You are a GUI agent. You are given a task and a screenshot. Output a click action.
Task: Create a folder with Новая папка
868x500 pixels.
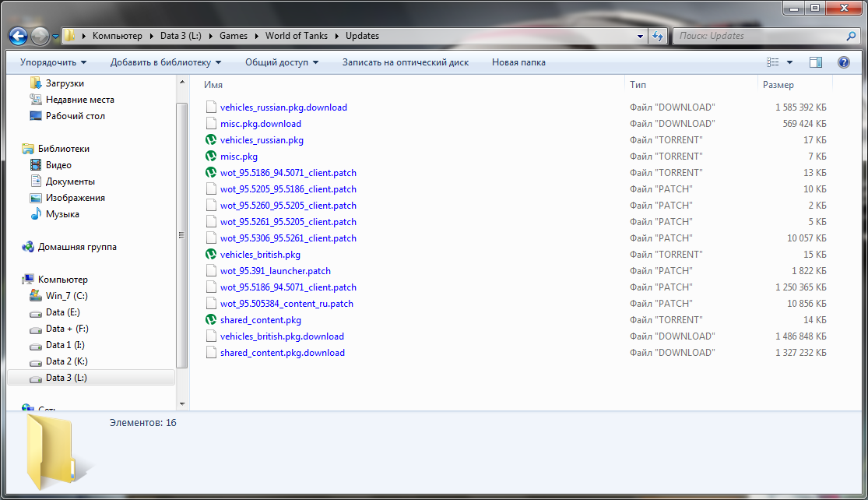coord(518,62)
